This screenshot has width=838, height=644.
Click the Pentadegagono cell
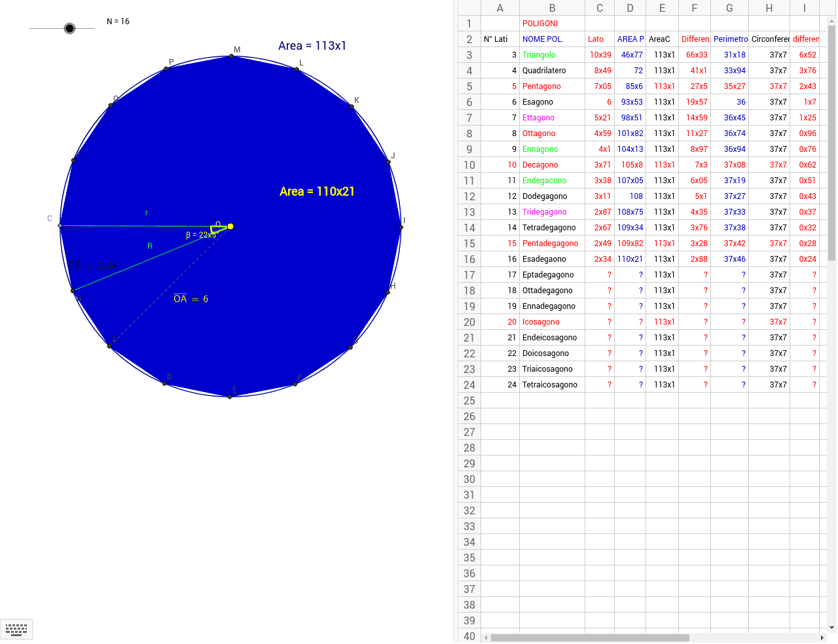coord(553,243)
